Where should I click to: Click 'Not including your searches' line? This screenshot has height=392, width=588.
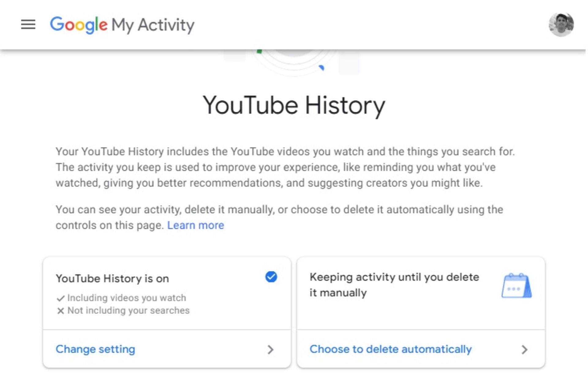coord(128,310)
